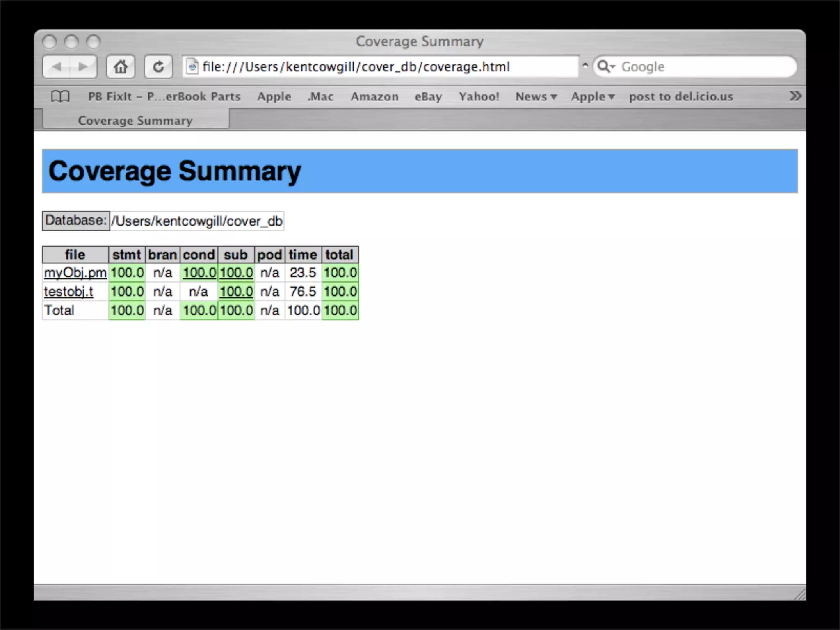840x630 pixels.
Task: Open the myObj.pm file link
Action: (75, 273)
